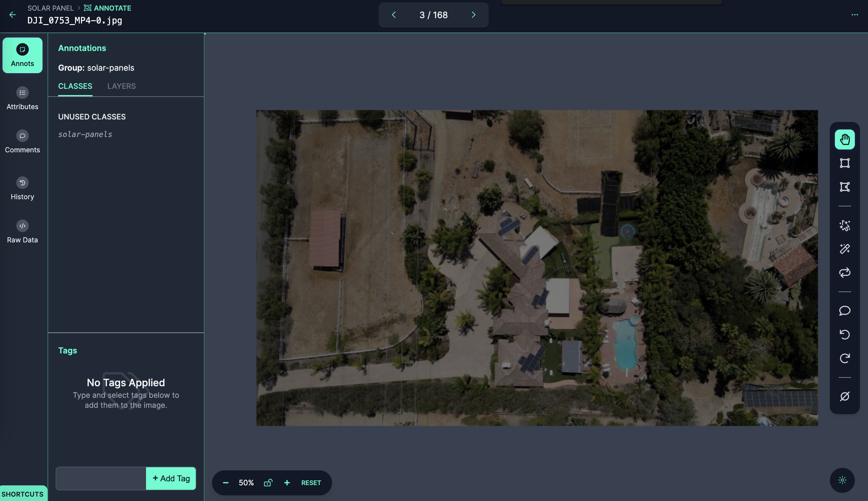Screen dimensions: 868x501
Task: Toggle the zoom lock icon
Action: click(268, 483)
